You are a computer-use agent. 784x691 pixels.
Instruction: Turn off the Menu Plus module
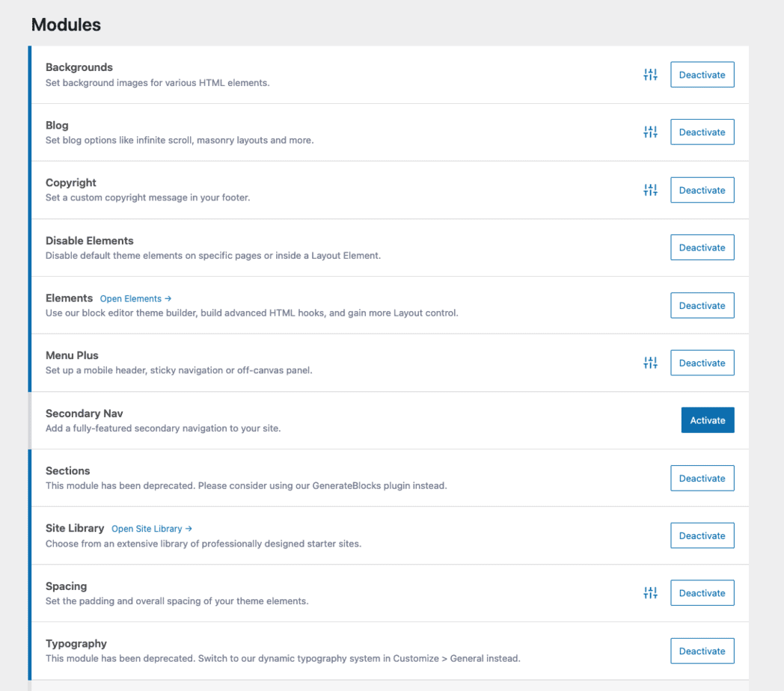click(x=702, y=362)
